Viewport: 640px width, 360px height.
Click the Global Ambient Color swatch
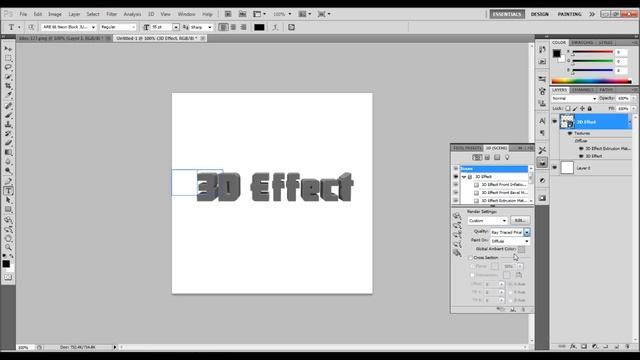(x=521, y=249)
